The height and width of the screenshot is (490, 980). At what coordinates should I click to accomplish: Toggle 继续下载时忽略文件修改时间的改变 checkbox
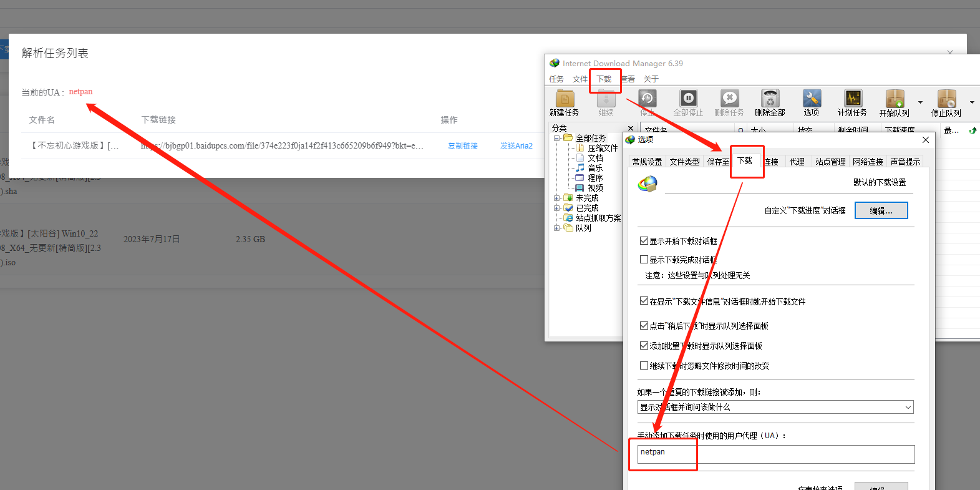[644, 366]
